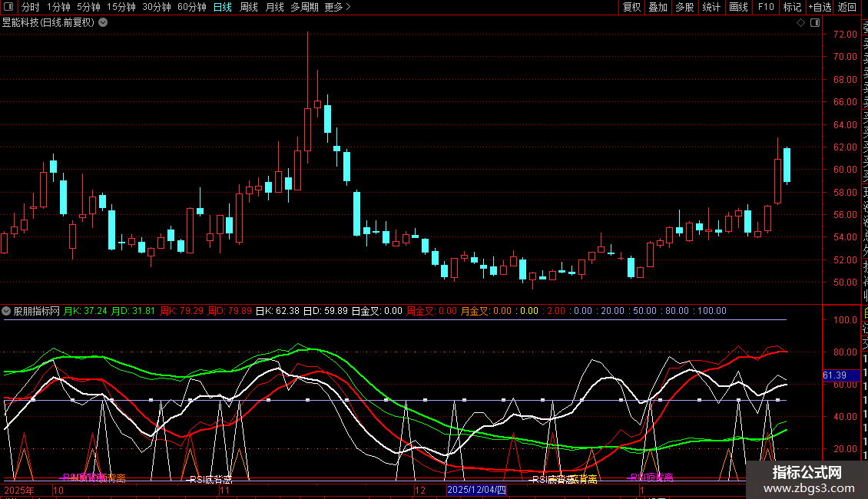Switch to the 周线 weekly period
868x499 pixels.
tap(248, 7)
